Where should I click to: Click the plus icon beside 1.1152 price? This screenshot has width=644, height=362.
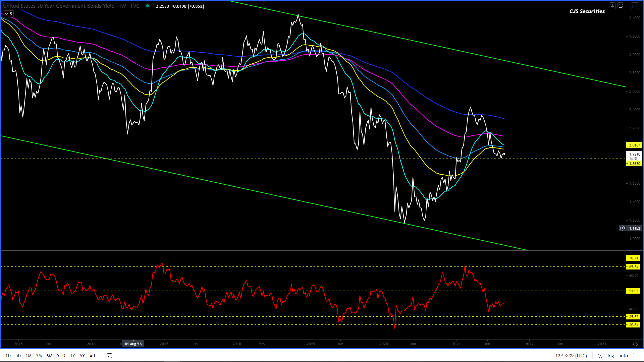pyautogui.click(x=622, y=228)
